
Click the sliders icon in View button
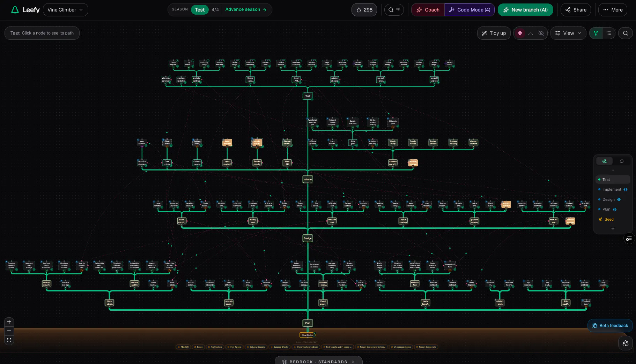558,33
